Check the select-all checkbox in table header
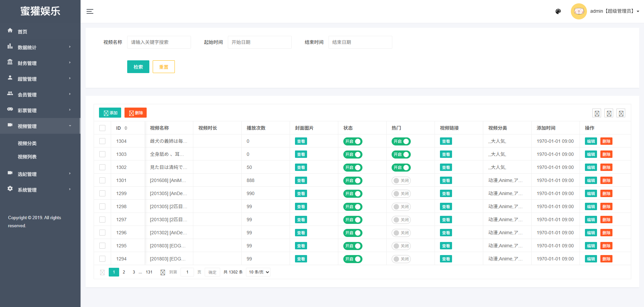 coord(102,128)
